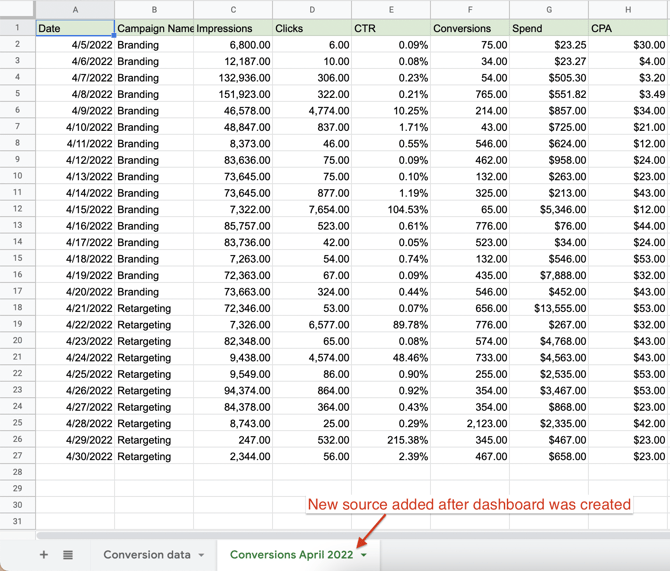Open the Conversions April 2022 tab dropdown arrow
Screen dimensions: 670x571
point(364,555)
